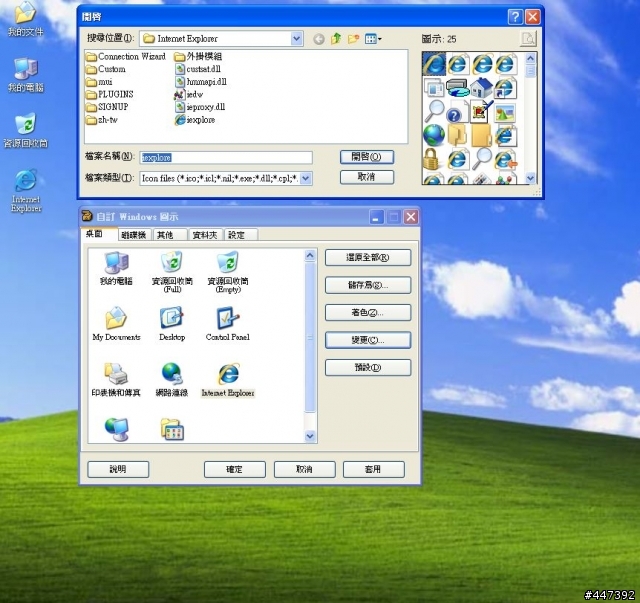Viewport: 640px width, 603px height.
Task: Click 取消 in the customizer window
Action: tap(304, 469)
